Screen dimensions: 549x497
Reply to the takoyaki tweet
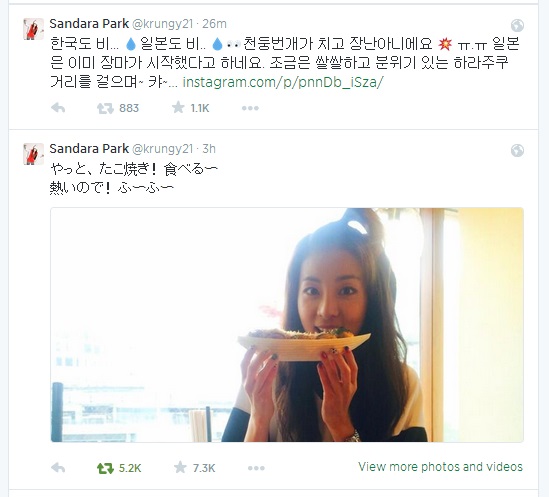coord(58,468)
